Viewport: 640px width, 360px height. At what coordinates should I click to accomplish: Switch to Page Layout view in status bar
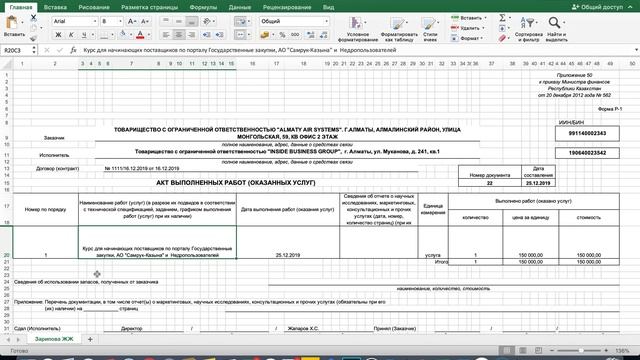(522, 351)
